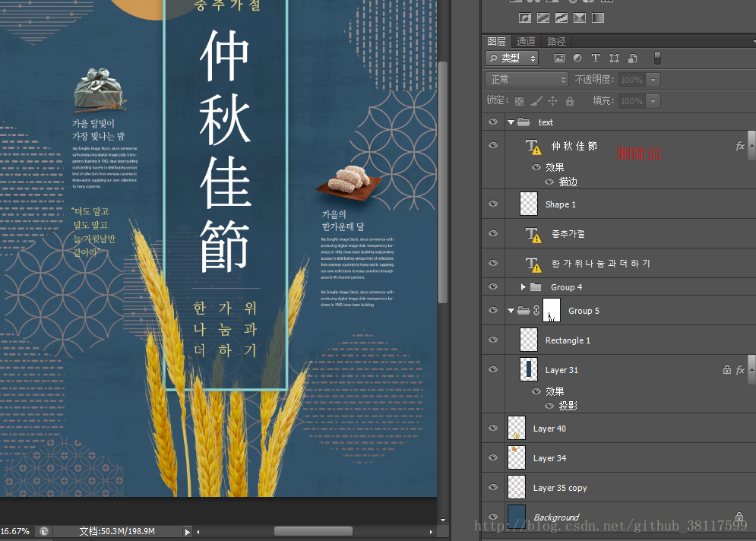The height and width of the screenshot is (541, 756).
Task: Open the 填充 fill slider arrow
Action: tap(653, 101)
